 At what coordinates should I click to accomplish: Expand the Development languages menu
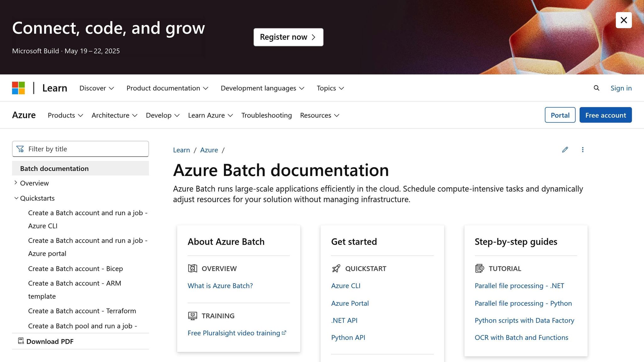click(263, 88)
